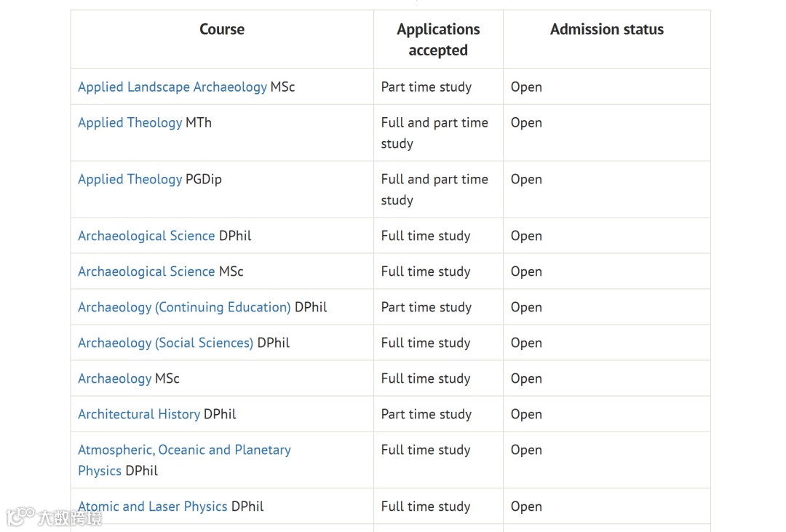
Task: Open the Archaeological Science MSc link
Action: [146, 271]
